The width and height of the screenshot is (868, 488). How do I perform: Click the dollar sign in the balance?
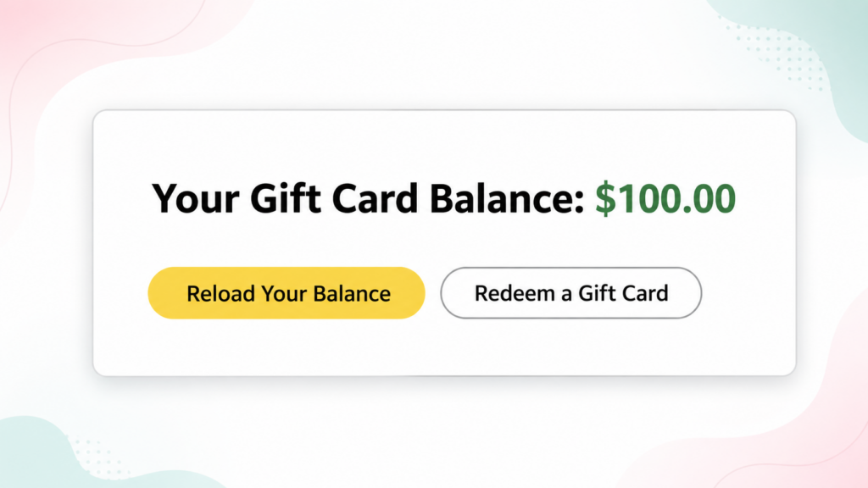[x=605, y=198]
